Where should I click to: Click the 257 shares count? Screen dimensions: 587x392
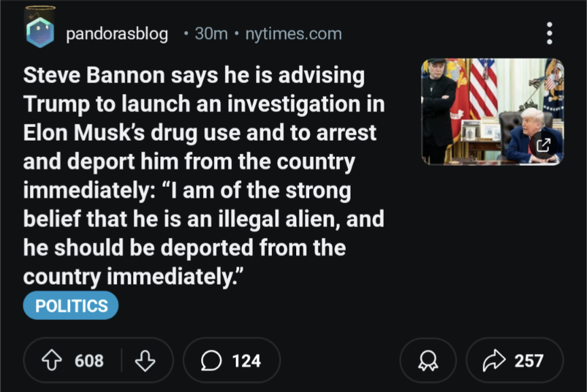(x=529, y=361)
